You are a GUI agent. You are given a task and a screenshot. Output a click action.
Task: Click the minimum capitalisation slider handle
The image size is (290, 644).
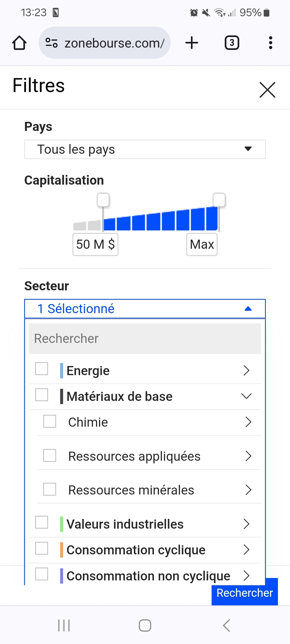(x=103, y=200)
